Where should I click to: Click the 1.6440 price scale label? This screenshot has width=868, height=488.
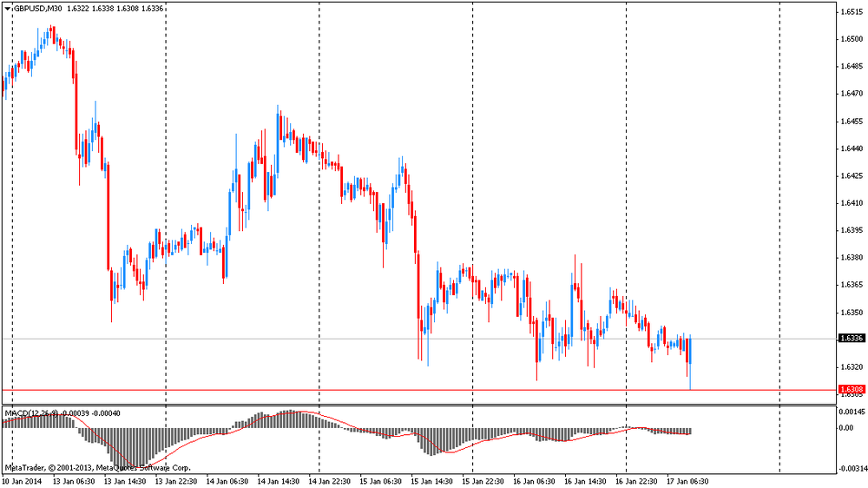[851, 148]
